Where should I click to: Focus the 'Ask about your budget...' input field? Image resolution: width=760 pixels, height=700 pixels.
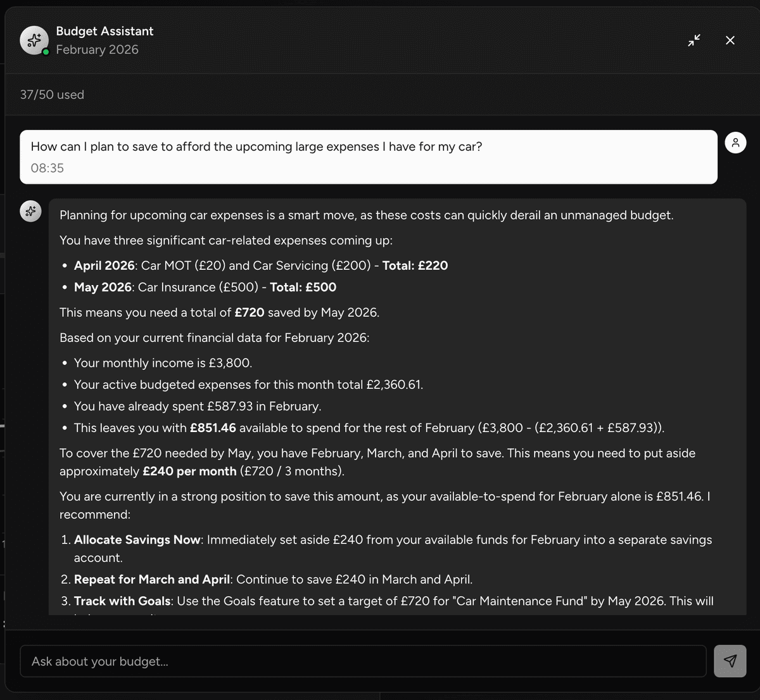click(363, 661)
